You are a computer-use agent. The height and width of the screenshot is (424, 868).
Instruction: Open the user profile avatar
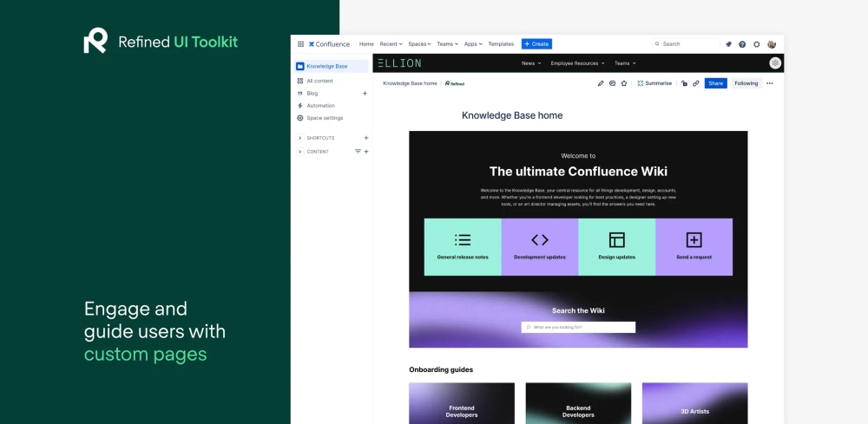click(772, 44)
